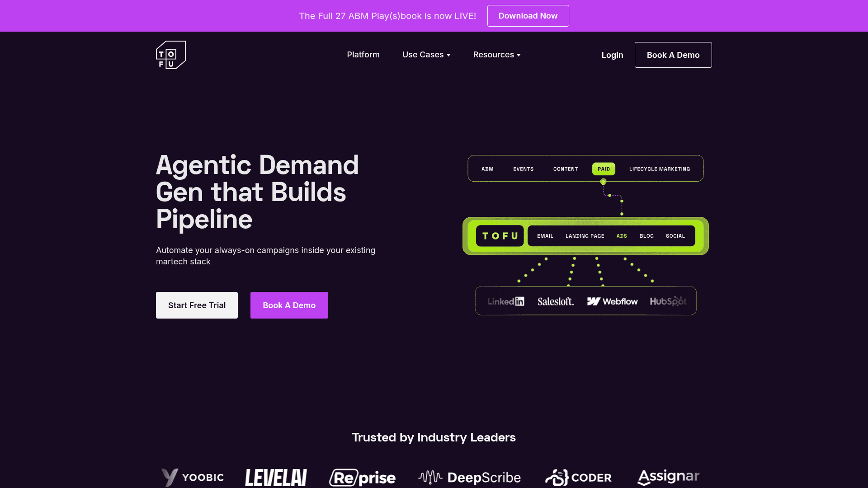
Task: Click Download Now in the banner
Action: pyautogui.click(x=528, y=16)
